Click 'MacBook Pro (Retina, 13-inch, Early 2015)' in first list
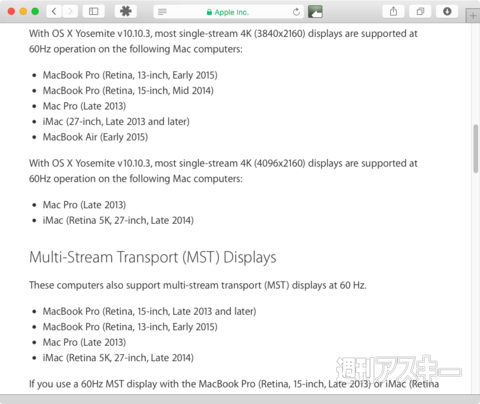Image resolution: width=480 pixels, height=404 pixels. tap(130, 75)
